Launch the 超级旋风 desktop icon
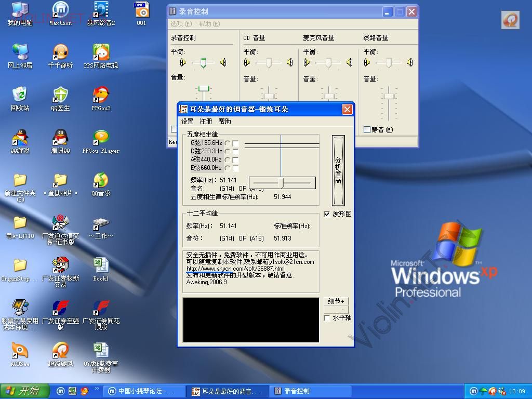 tap(60, 355)
